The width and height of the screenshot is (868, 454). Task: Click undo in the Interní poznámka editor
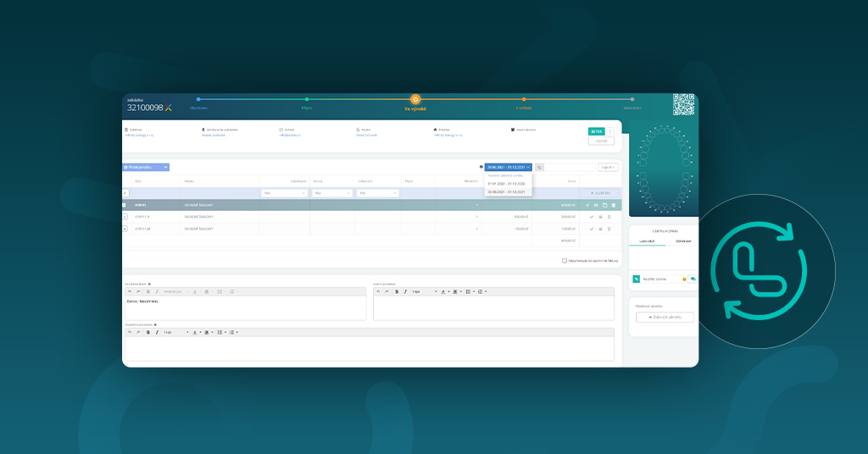[x=378, y=291]
